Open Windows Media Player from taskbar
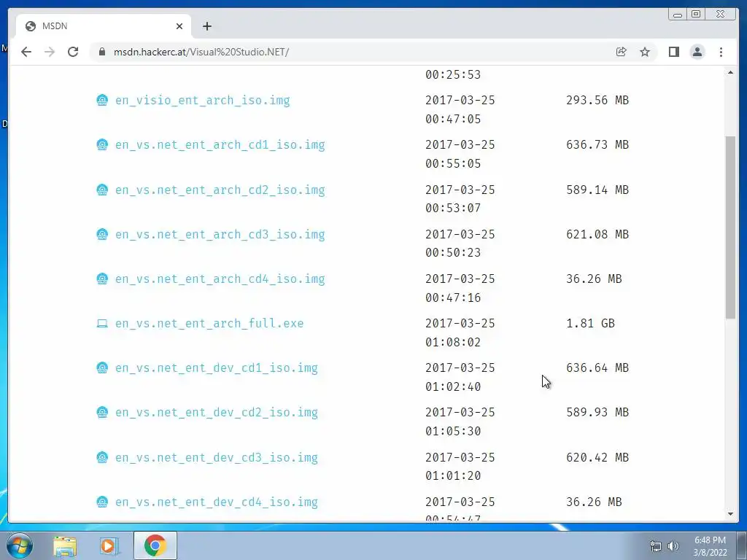This screenshot has width=747, height=560. [109, 545]
